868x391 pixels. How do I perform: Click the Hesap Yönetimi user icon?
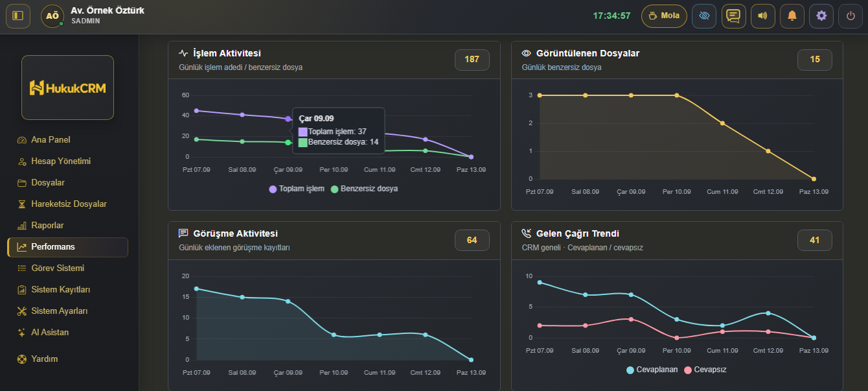coord(22,161)
